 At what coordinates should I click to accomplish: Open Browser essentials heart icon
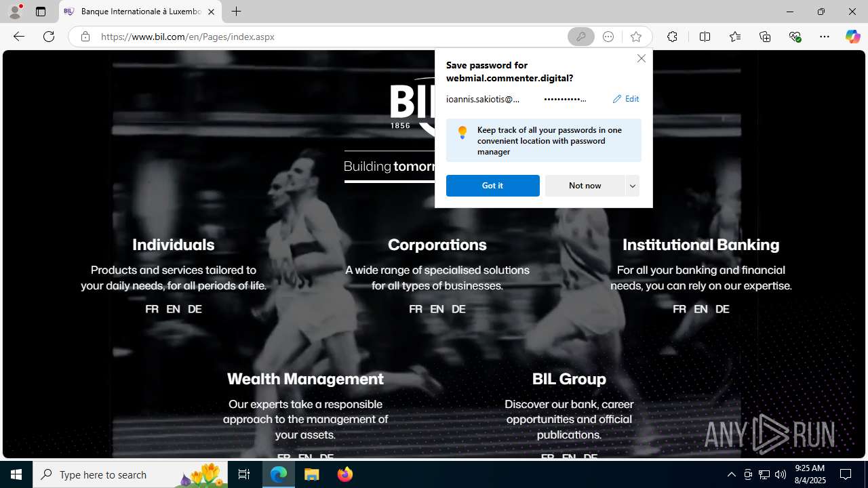[x=795, y=37]
